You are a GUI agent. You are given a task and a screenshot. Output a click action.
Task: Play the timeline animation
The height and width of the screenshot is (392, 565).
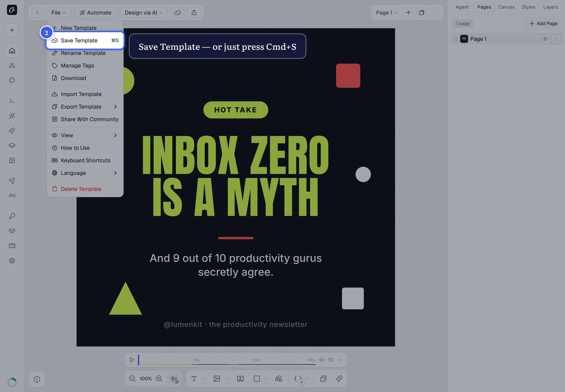[x=132, y=360]
